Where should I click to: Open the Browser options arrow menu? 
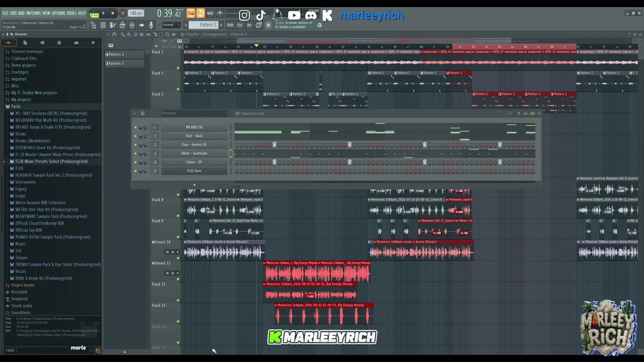click(3, 34)
